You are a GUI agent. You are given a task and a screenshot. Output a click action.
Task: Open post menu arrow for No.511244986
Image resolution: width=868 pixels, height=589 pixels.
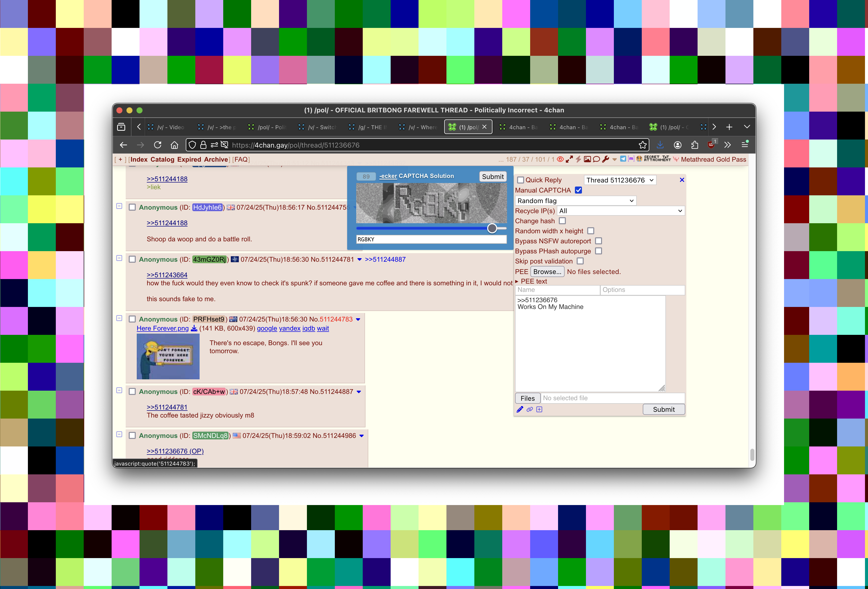point(361,436)
